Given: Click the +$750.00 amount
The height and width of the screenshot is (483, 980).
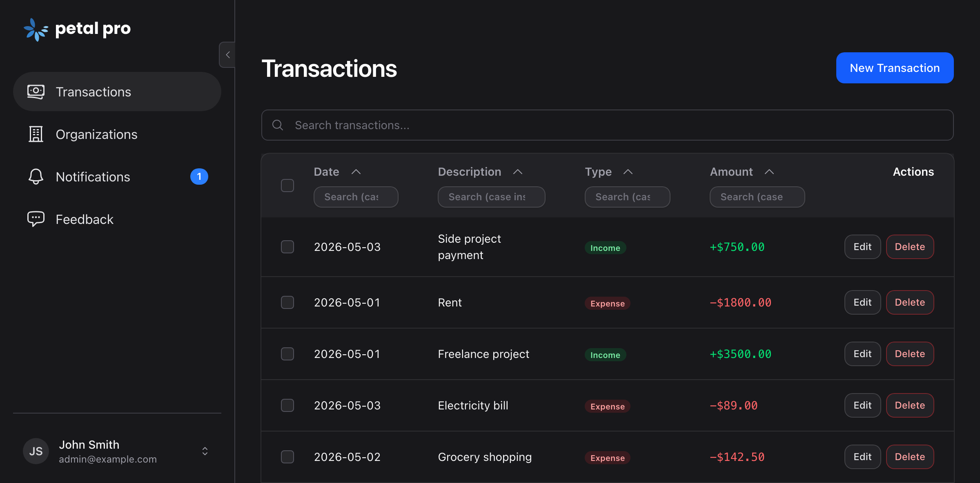Looking at the screenshot, I should (x=737, y=247).
